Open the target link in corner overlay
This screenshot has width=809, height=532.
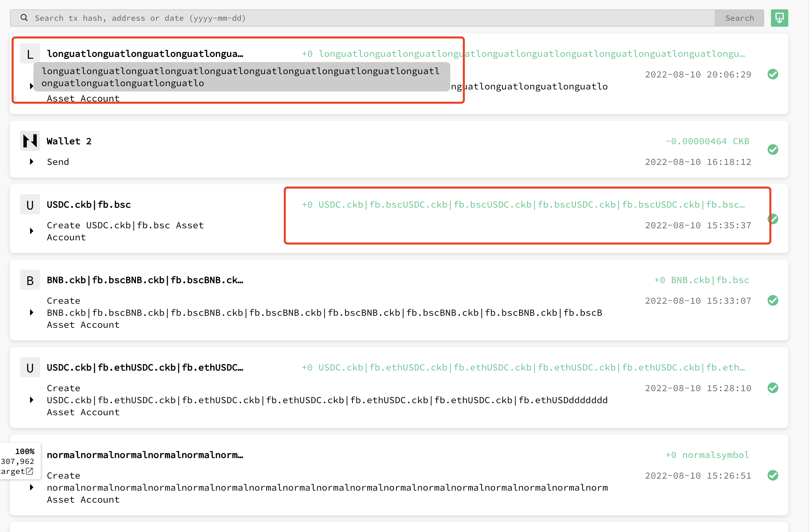(30, 471)
